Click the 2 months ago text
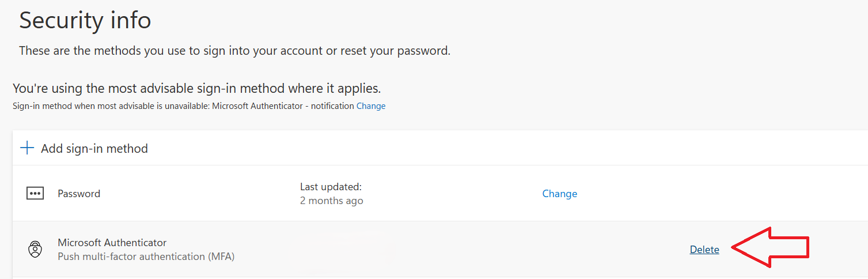The image size is (868, 279). point(331,201)
